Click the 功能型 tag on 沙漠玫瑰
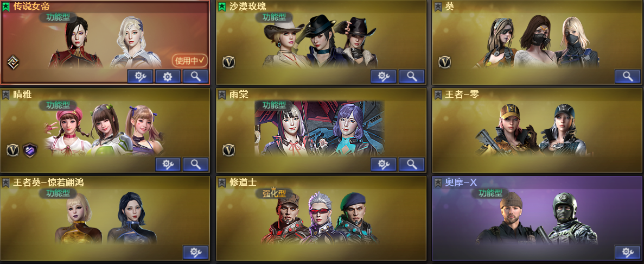The image size is (644, 264). click(274, 17)
